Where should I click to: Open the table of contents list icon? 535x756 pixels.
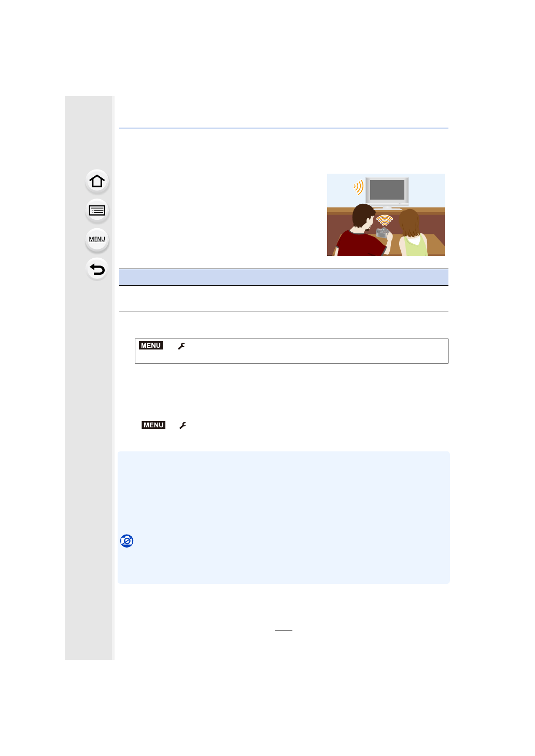point(97,211)
